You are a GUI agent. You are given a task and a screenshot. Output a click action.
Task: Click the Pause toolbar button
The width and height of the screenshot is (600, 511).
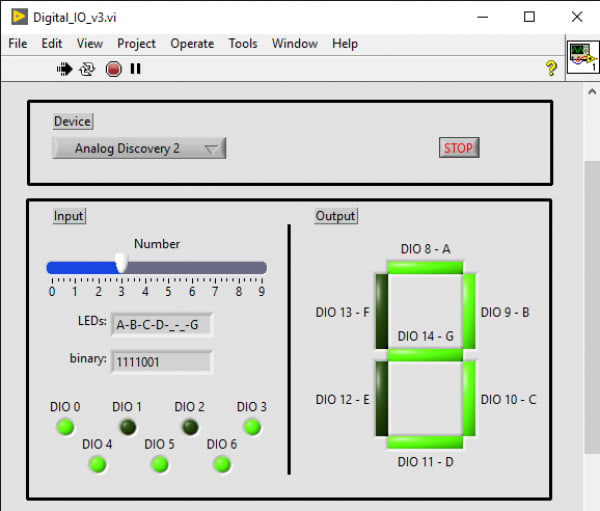tap(135, 69)
